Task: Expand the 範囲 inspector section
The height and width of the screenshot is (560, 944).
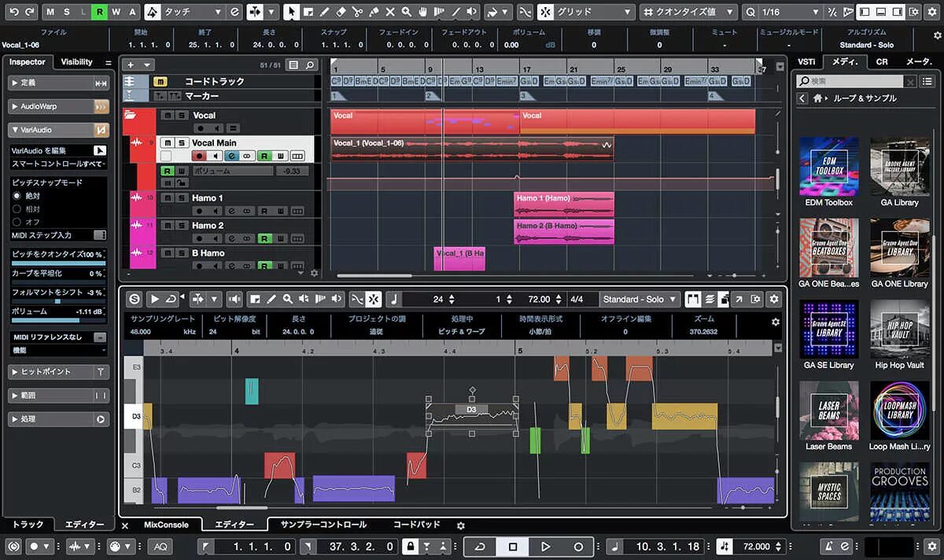Action: (58, 395)
